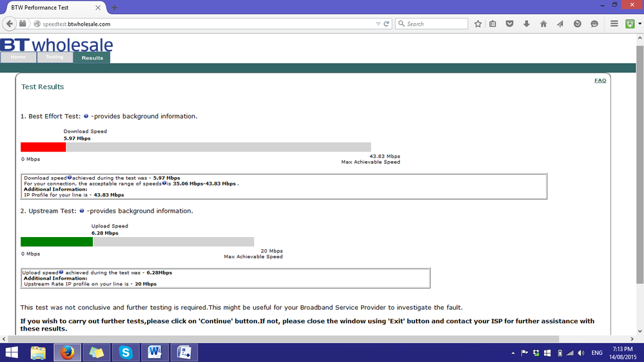Viewport: 644px width, 362px height.
Task: Click the BT wholesale logo
Action: [x=56, y=44]
